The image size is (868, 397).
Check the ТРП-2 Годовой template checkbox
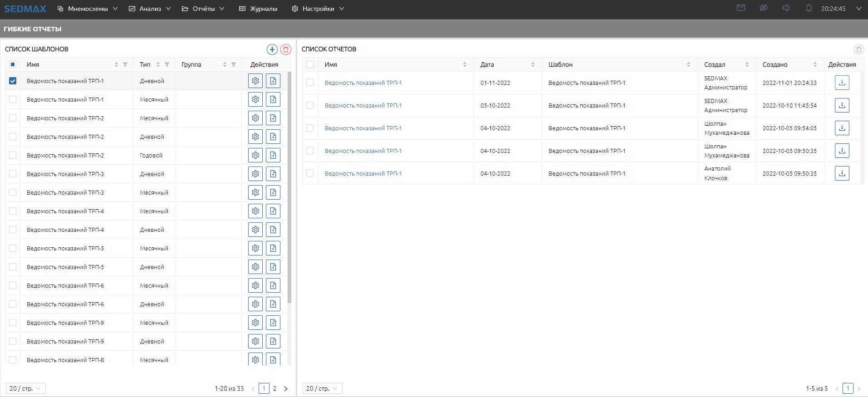[13, 155]
